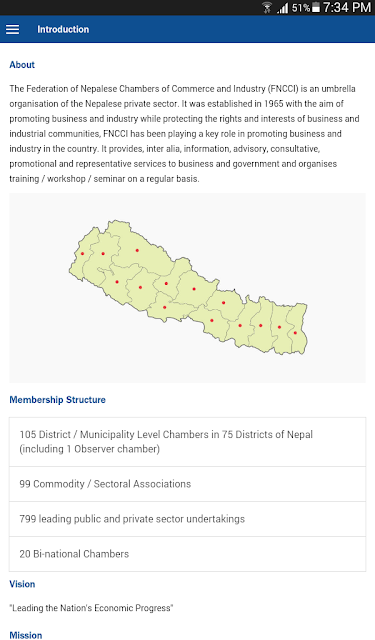
Task: Tap the FNCCI description paragraph
Action: 184,133
